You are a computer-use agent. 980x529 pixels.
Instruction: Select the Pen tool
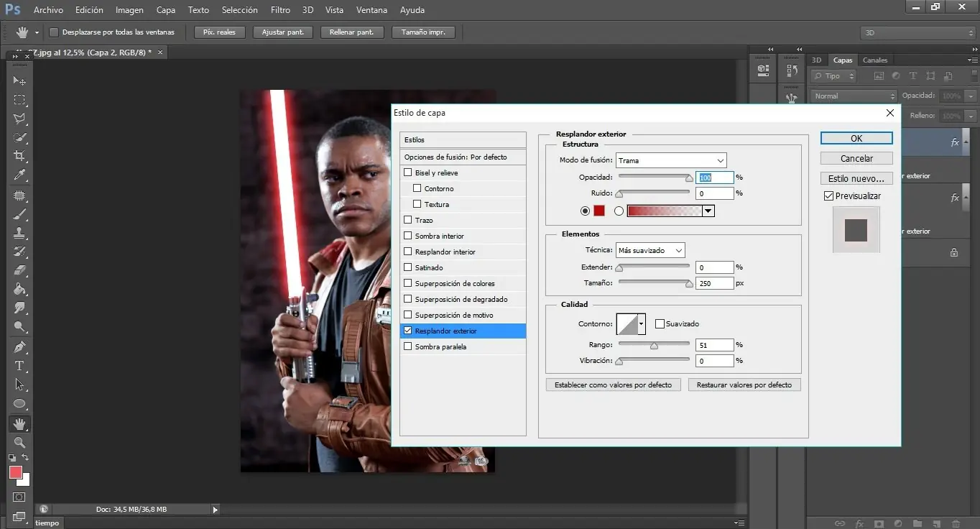(x=20, y=347)
